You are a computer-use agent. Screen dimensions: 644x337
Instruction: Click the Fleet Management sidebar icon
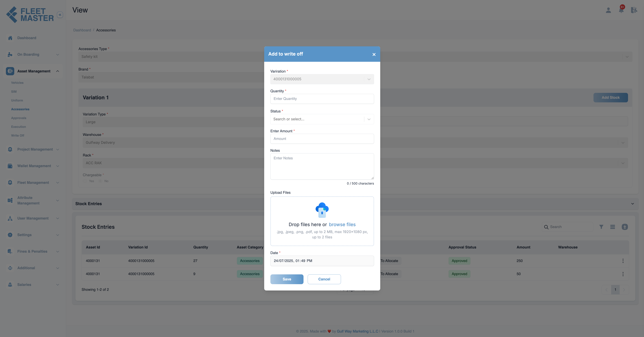pyautogui.click(x=10, y=183)
